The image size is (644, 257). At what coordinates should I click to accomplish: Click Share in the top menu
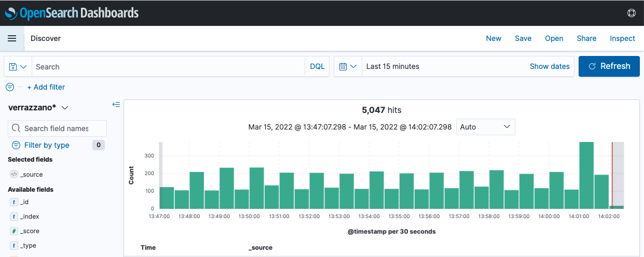[586, 38]
